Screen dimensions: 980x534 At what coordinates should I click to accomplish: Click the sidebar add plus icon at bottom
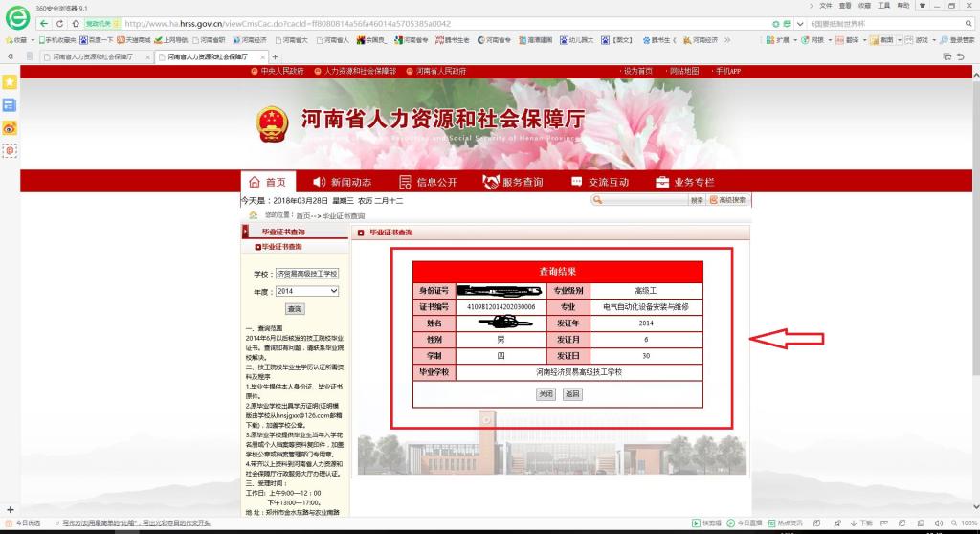[x=10, y=510]
